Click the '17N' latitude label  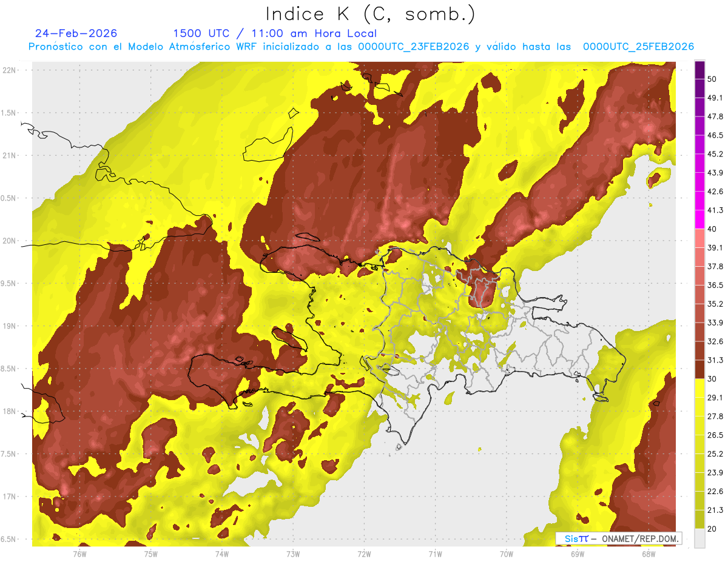10,497
